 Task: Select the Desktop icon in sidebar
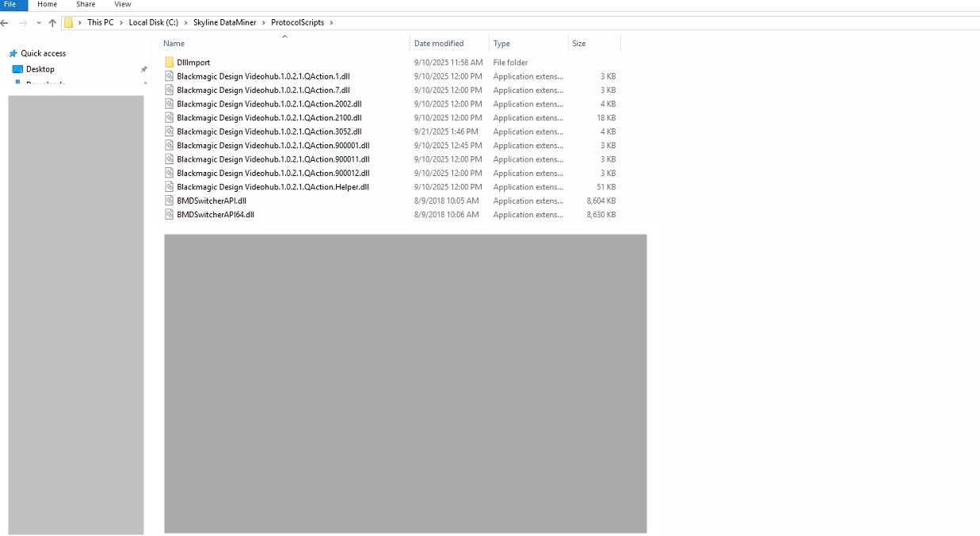point(17,70)
